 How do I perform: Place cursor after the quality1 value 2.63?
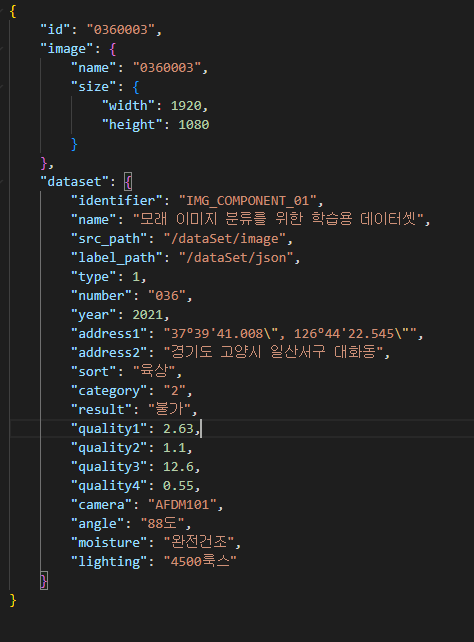click(201, 429)
